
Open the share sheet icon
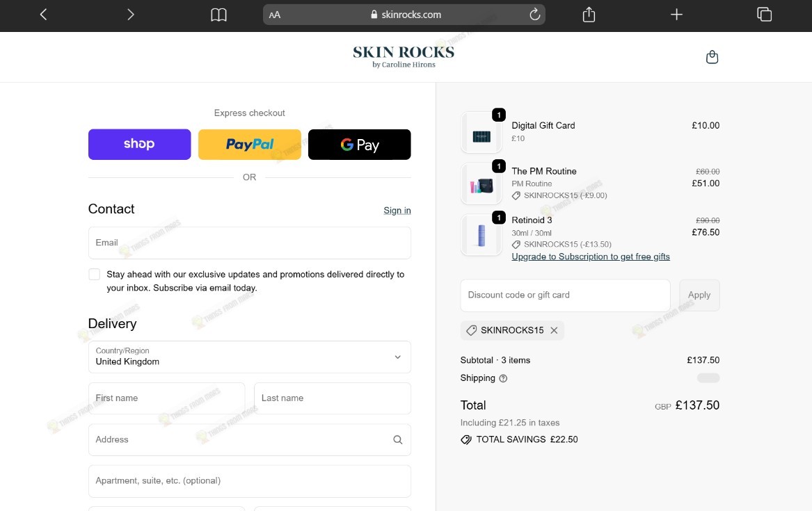tap(589, 15)
